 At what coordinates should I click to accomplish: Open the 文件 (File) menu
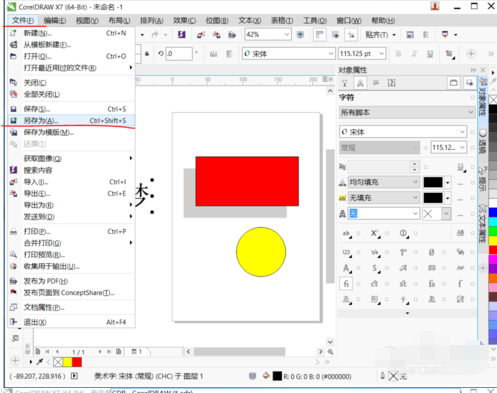pyautogui.click(x=23, y=21)
